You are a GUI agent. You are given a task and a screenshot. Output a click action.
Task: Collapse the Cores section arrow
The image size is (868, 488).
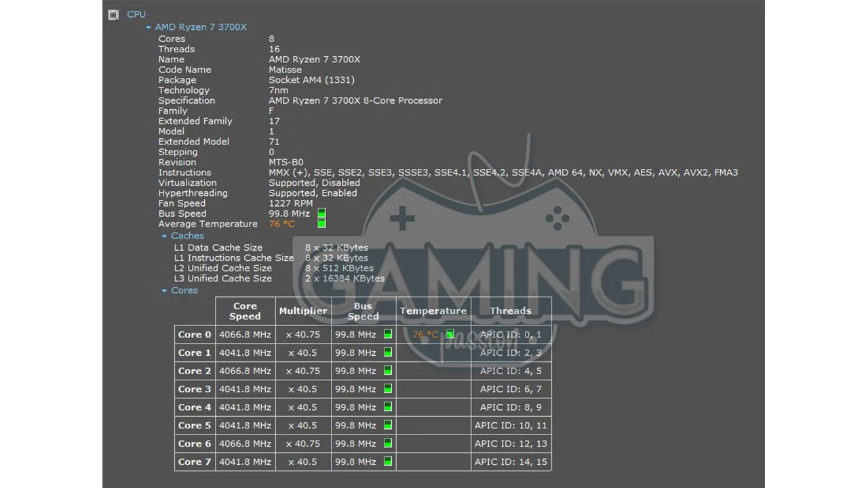164,291
